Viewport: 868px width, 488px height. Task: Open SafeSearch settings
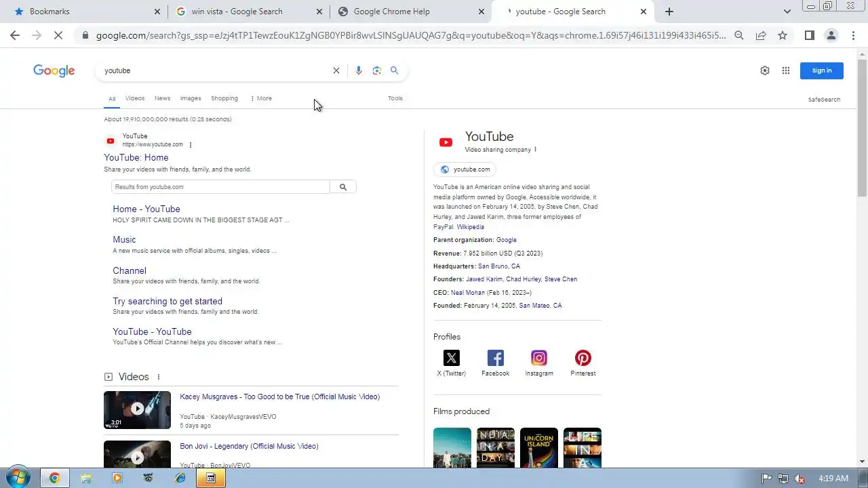[824, 100]
